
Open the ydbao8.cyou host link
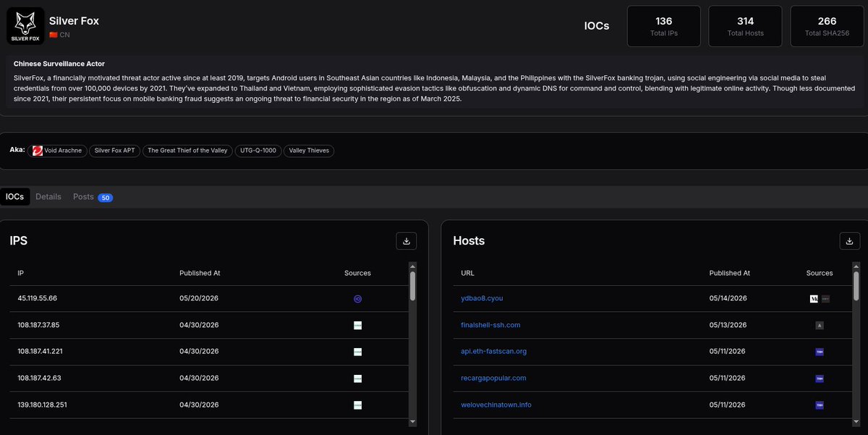click(480, 298)
